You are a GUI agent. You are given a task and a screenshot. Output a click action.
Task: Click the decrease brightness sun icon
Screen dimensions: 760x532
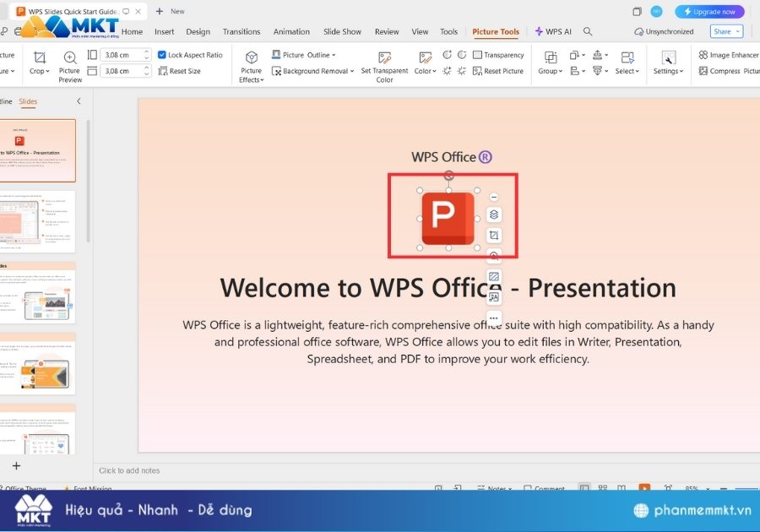pyautogui.click(x=462, y=71)
